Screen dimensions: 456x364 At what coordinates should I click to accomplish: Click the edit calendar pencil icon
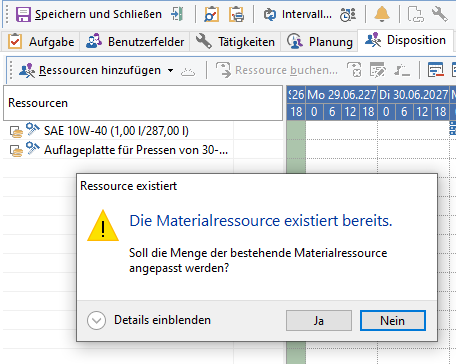click(x=378, y=70)
